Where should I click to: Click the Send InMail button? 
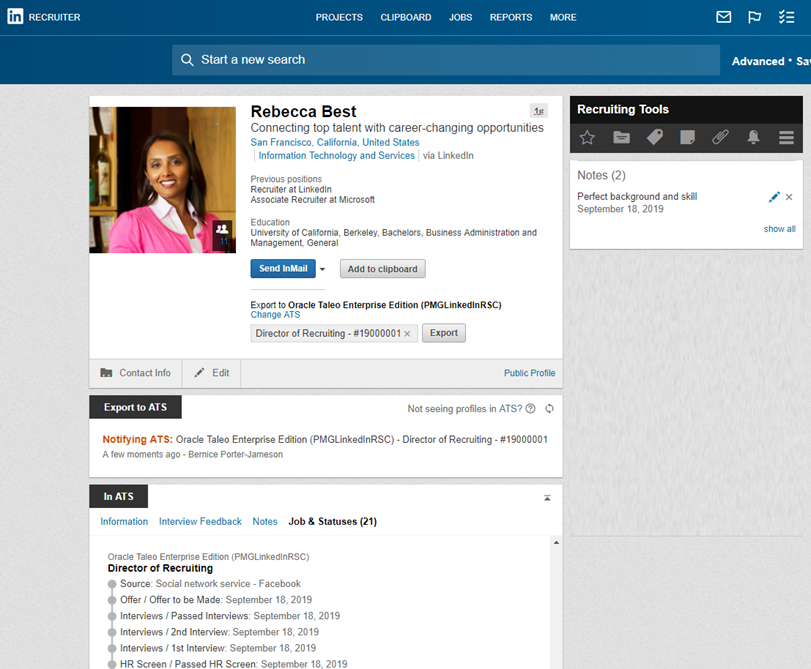[283, 269]
